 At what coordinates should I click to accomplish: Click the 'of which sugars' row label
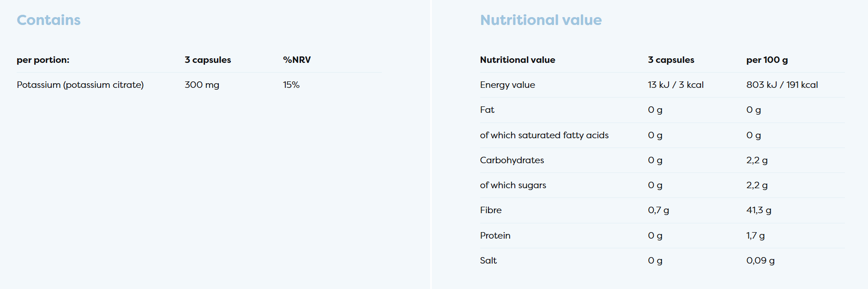point(513,185)
